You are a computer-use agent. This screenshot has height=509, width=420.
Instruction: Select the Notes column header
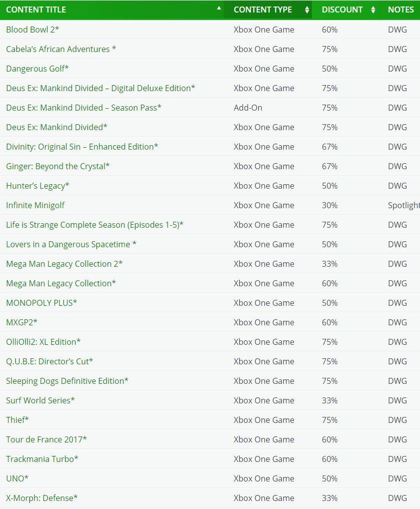pos(400,10)
